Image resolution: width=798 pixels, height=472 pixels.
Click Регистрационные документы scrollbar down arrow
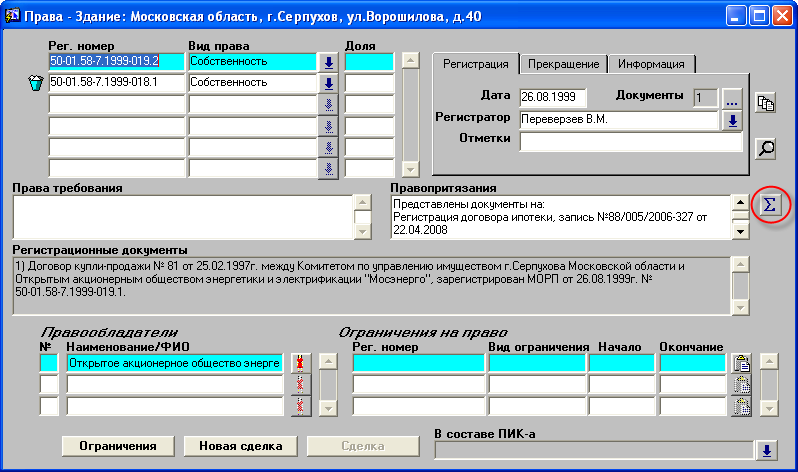coord(740,307)
